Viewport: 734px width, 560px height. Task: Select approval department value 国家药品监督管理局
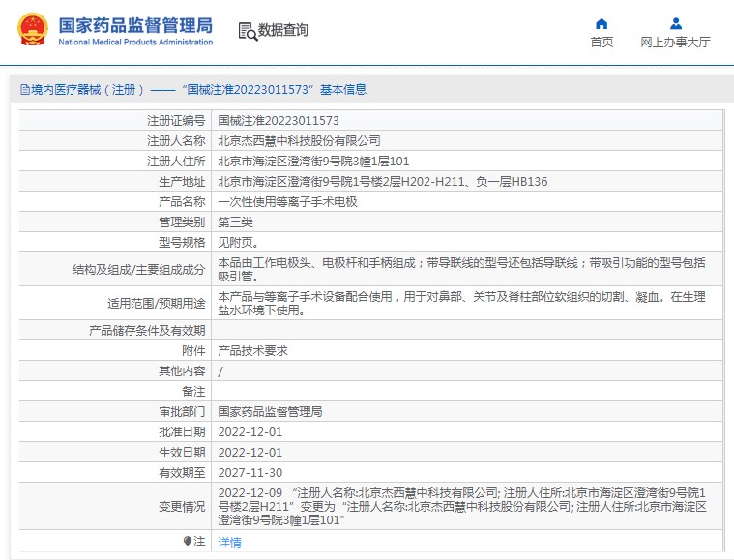click(x=270, y=412)
